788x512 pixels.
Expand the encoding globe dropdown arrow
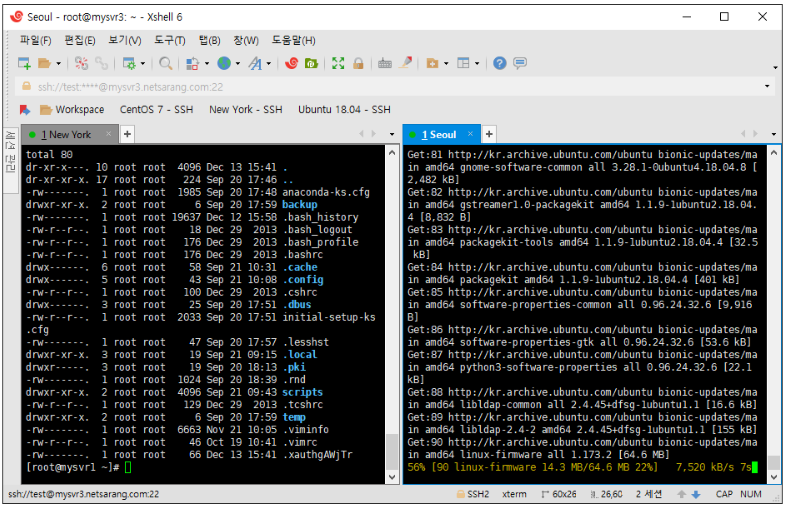[x=238, y=64]
